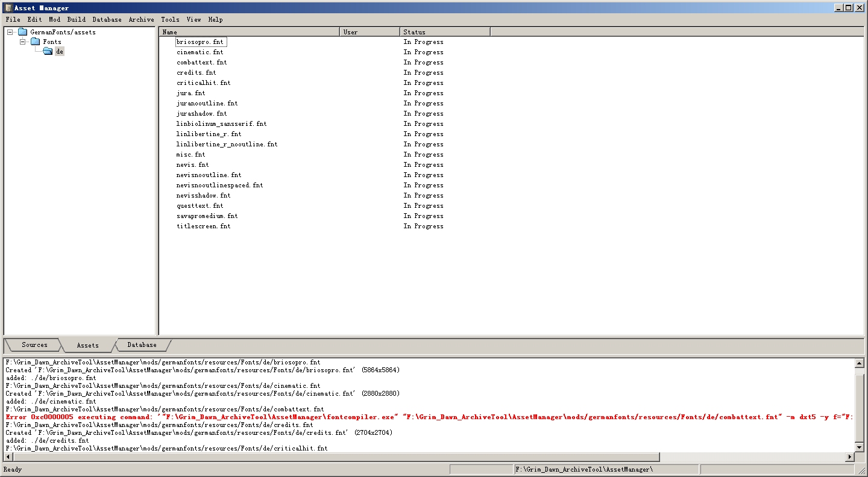
Task: Select the de tree label
Action: (x=59, y=51)
